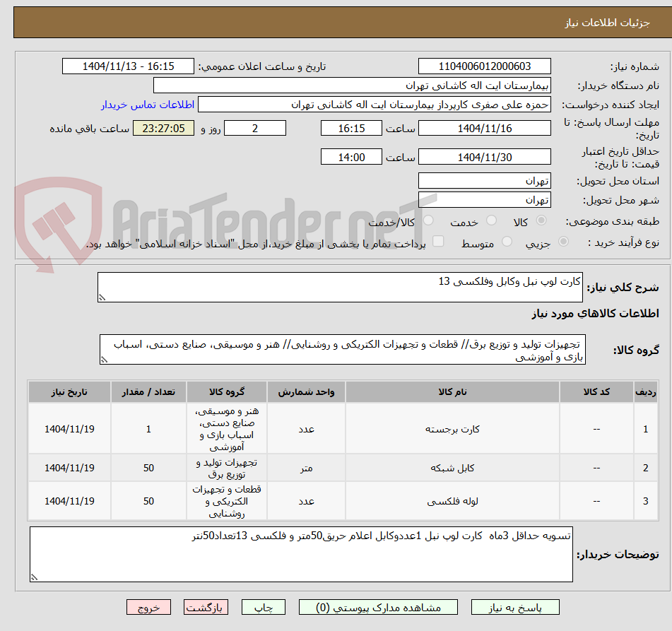
Task: Click resize handle of توضیحات خریدار box
Action: [x=35, y=577]
